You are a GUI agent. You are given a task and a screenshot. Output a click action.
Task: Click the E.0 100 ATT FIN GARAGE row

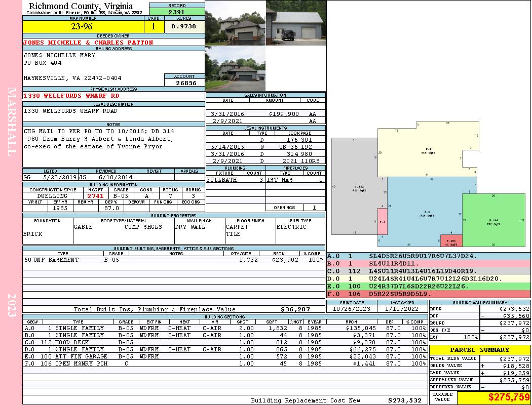[225, 356]
